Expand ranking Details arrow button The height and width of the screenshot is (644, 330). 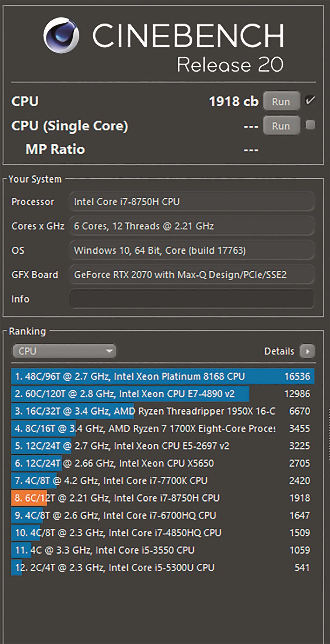[307, 351]
